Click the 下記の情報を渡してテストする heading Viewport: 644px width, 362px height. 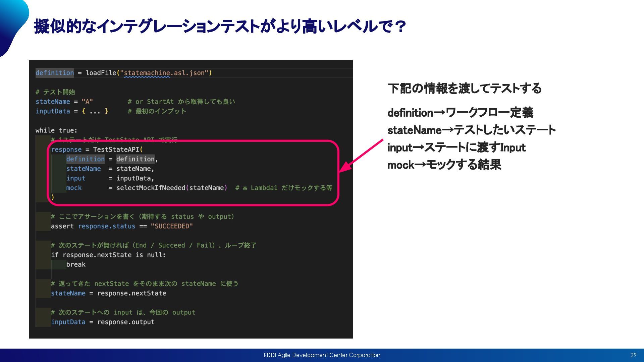coord(464,88)
